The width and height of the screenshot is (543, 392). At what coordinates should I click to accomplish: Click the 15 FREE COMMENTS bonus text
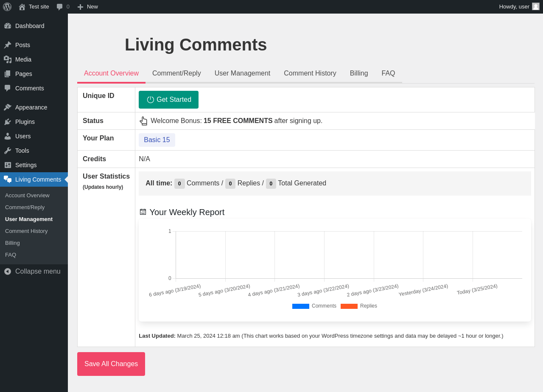tap(238, 121)
